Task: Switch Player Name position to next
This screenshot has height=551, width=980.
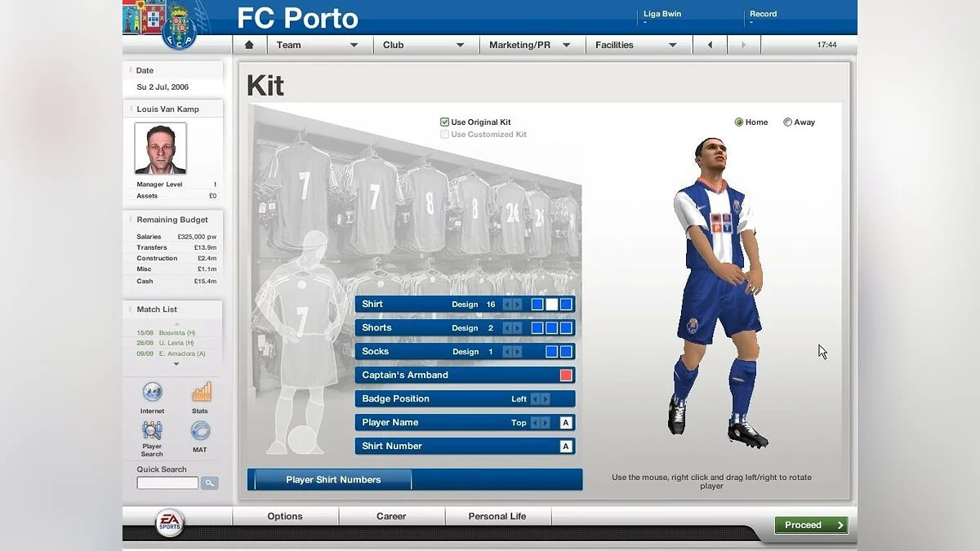Action: pyautogui.click(x=545, y=423)
